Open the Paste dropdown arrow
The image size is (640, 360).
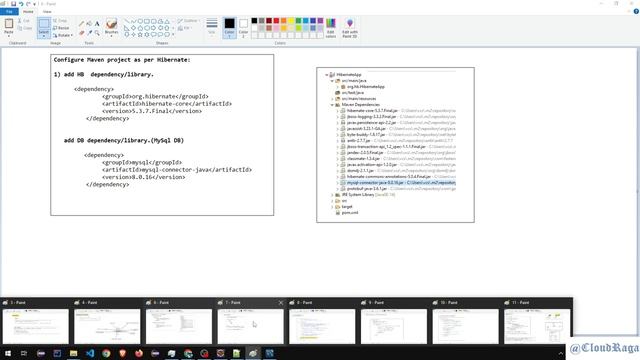point(9,36)
